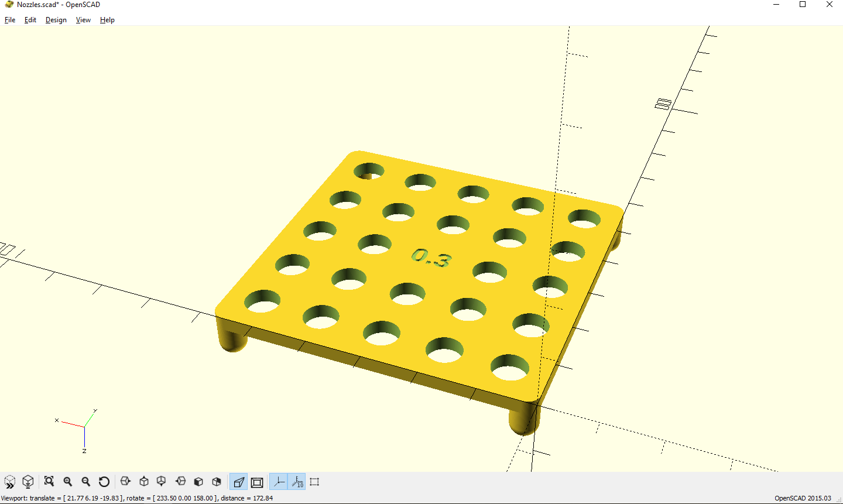The image size is (843, 504).
Task: Toggle the Show Axes button
Action: (x=279, y=482)
